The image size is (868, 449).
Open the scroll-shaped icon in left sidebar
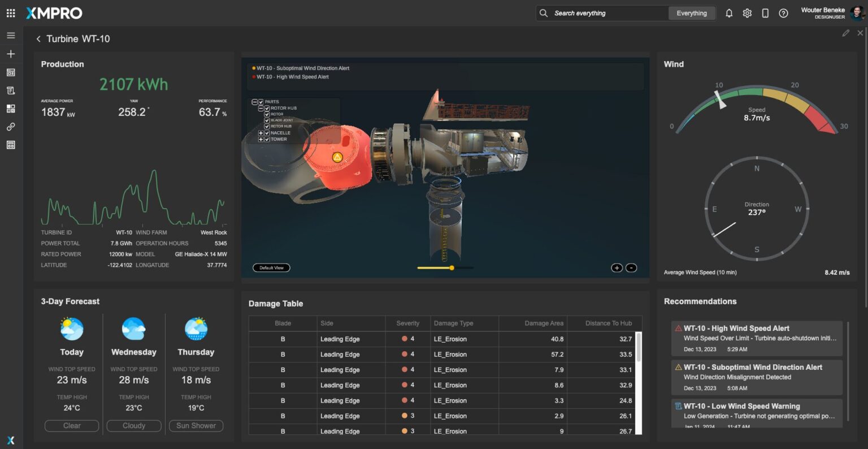11,90
